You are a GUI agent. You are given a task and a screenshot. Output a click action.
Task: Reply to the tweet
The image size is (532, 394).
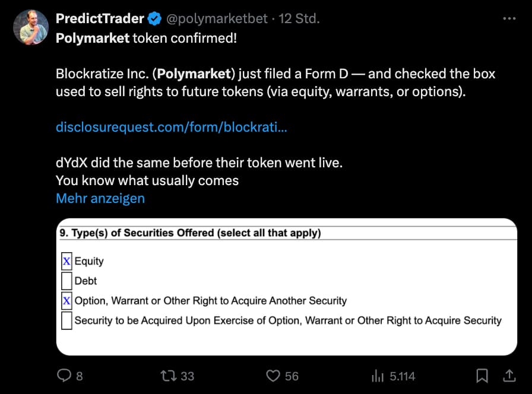62,376
